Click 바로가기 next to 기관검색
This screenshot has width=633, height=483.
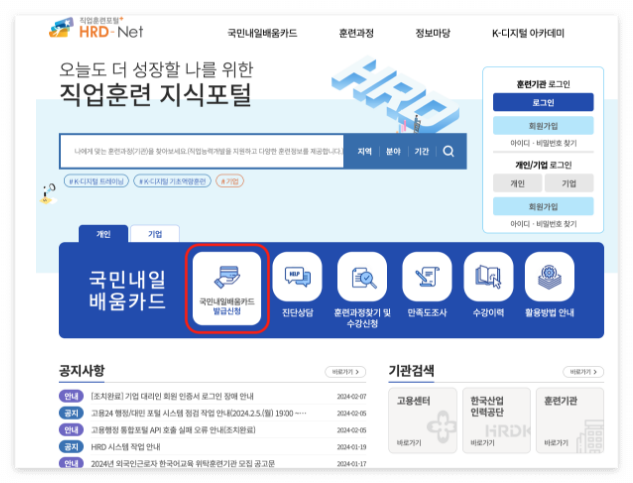coord(583,372)
